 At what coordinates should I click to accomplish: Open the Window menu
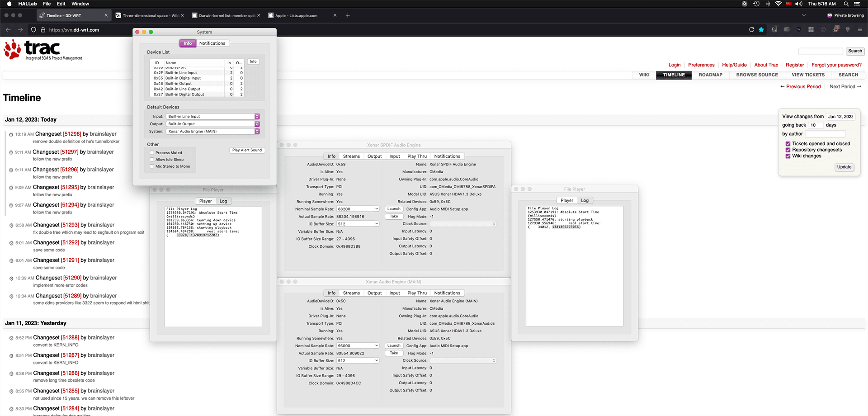[x=80, y=4]
